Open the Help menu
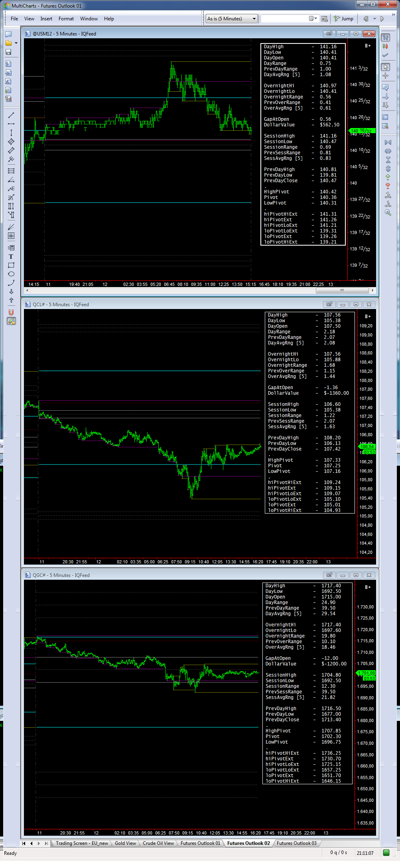400x868 pixels. point(109,19)
